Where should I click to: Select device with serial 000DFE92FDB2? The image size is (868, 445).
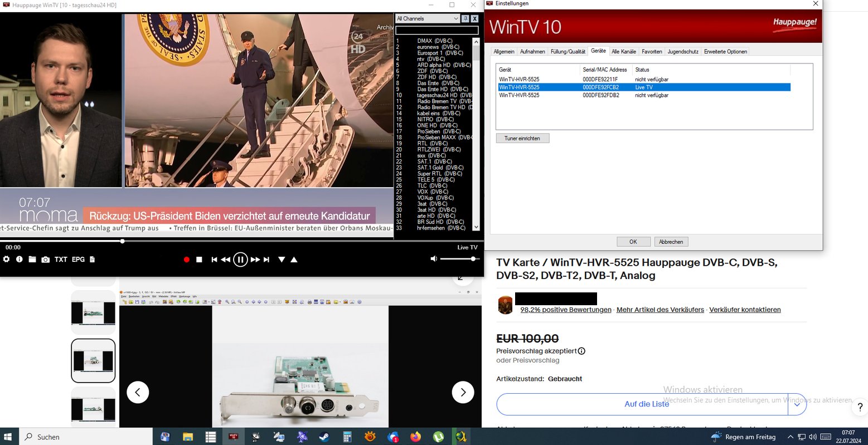point(644,95)
